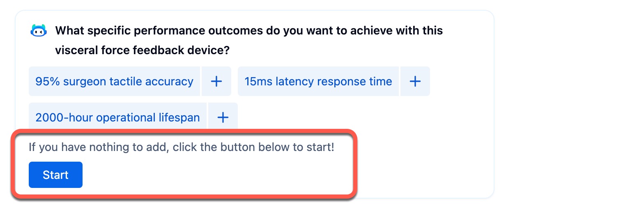Viewport: 644px width, 215px height.
Task: Click the 'visceral force feedback device?' text line
Action: 142,50
